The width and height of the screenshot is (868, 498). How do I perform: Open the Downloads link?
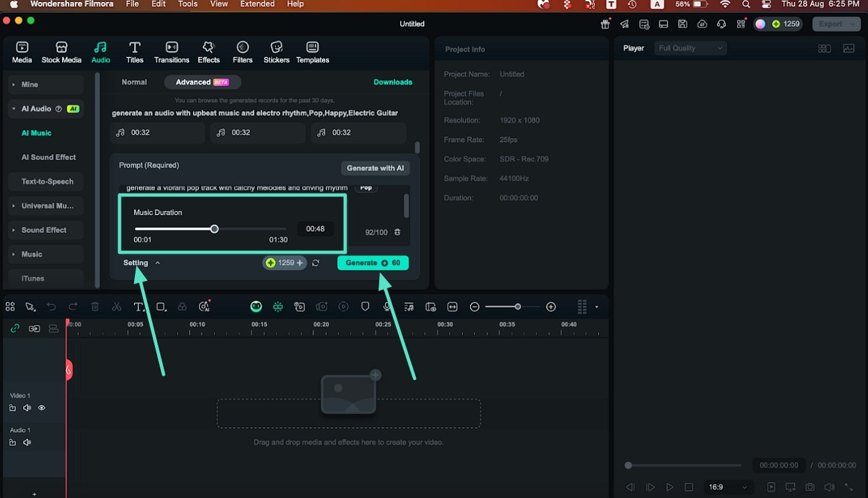click(x=393, y=82)
